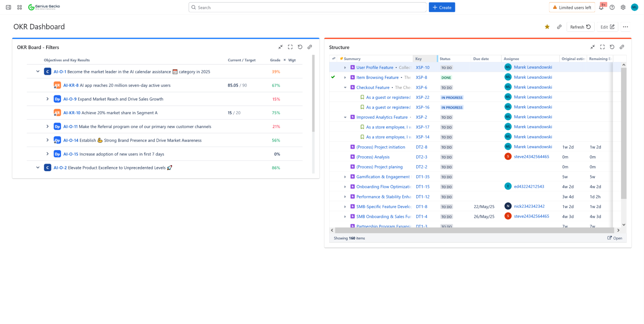Refresh the Structure gadget
This screenshot has width=644, height=324.
612,47
